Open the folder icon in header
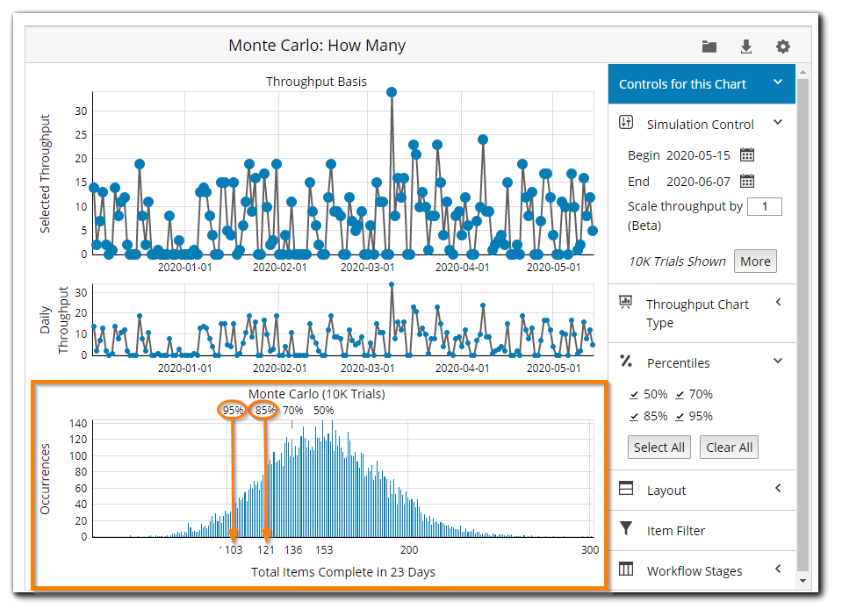This screenshot has width=842, height=616. [x=709, y=47]
